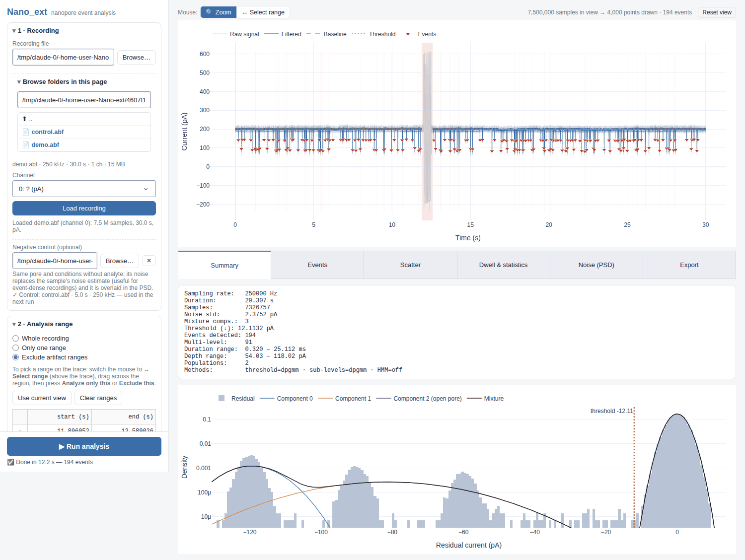Open the Channel dropdown

84,189
